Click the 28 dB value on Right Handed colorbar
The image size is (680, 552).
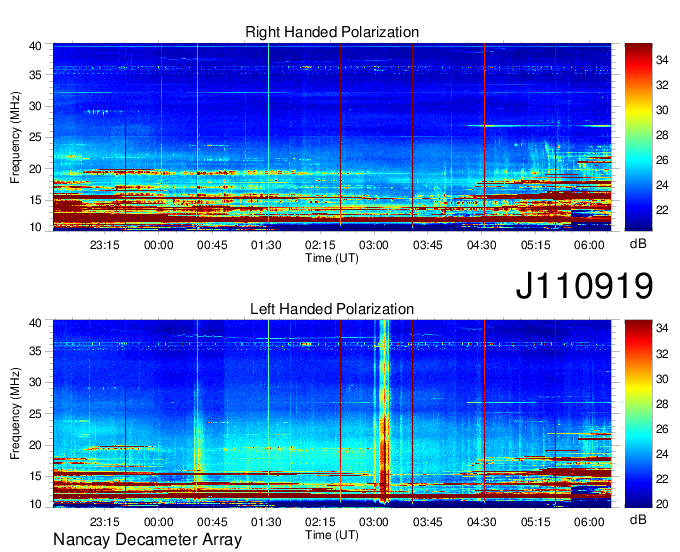(x=662, y=135)
